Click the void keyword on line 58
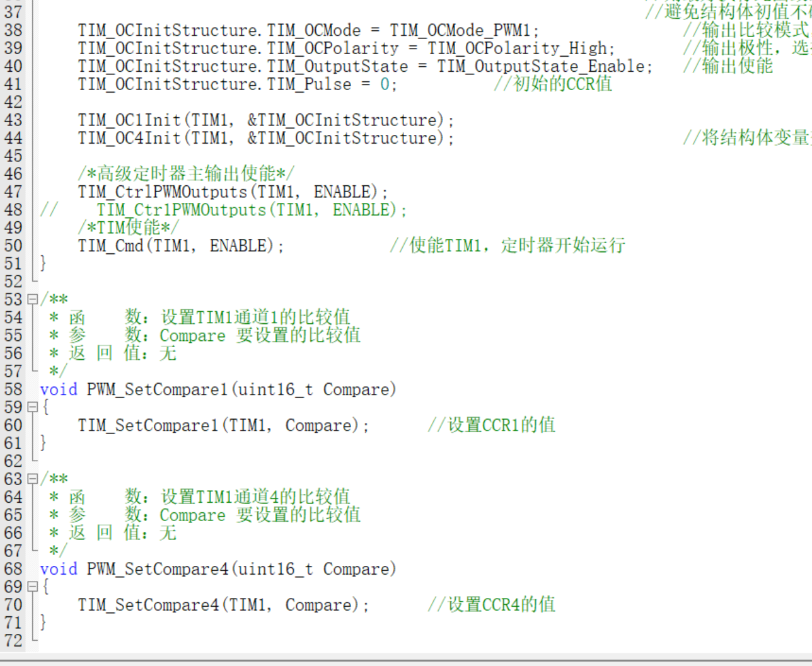Image resolution: width=812 pixels, height=666 pixels. (x=59, y=389)
